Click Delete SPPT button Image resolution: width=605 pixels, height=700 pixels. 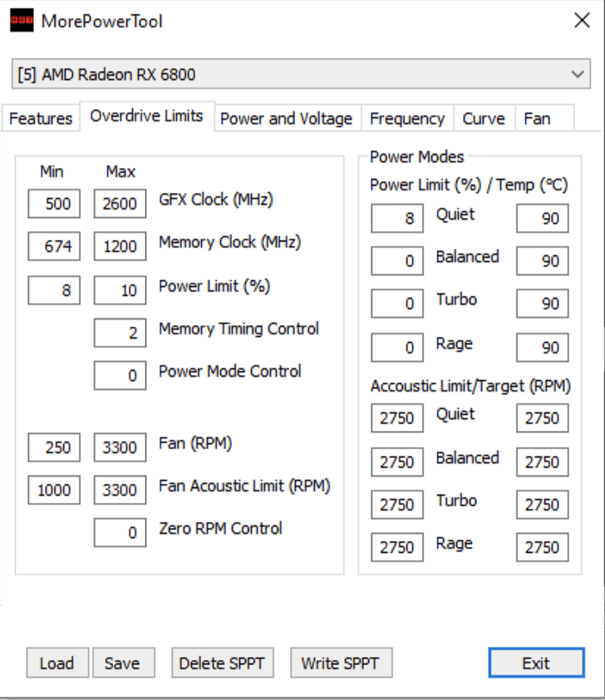[x=222, y=663]
